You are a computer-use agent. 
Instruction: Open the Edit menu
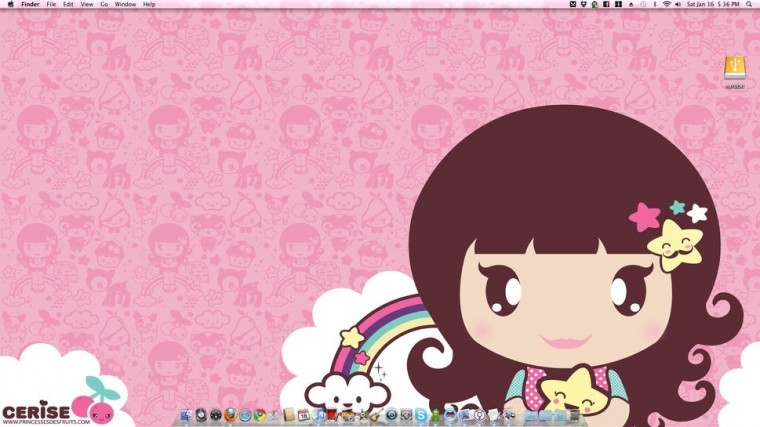pos(68,4)
